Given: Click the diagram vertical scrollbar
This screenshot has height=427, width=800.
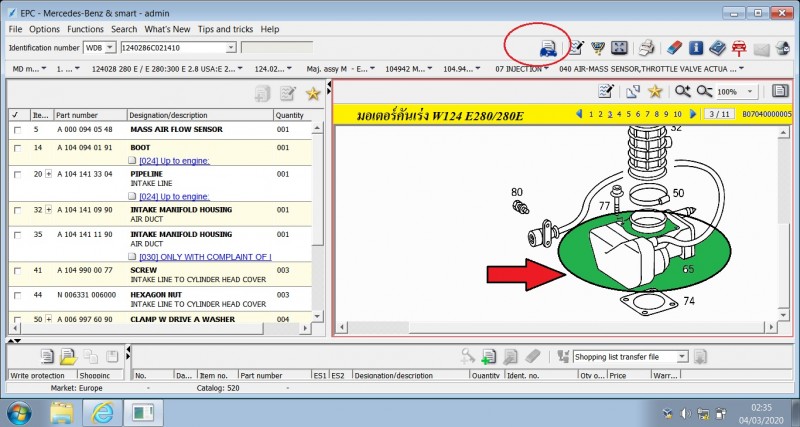Looking at the screenshot, I should tap(785, 224).
